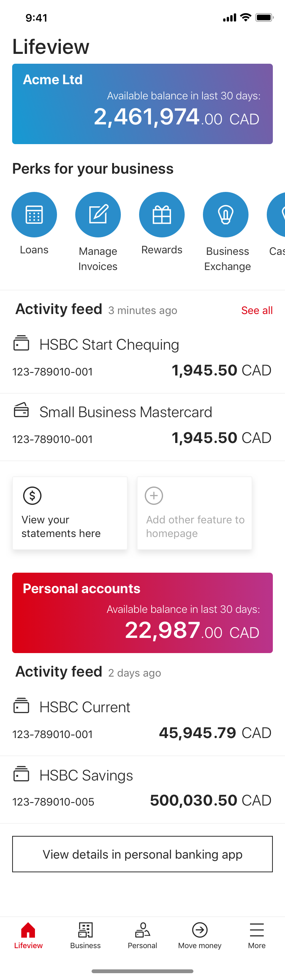Image resolution: width=285 pixels, height=980 pixels.
Task: Tap the Manage Invoices icon
Action: 98,215
